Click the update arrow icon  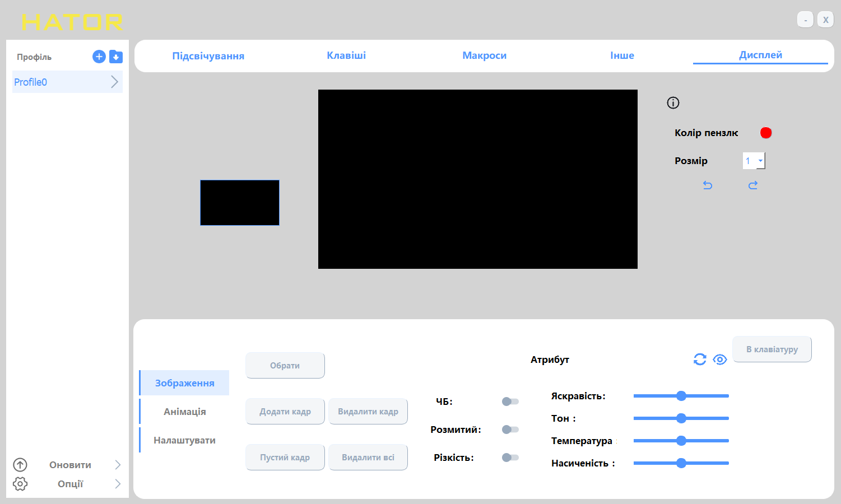click(x=20, y=465)
